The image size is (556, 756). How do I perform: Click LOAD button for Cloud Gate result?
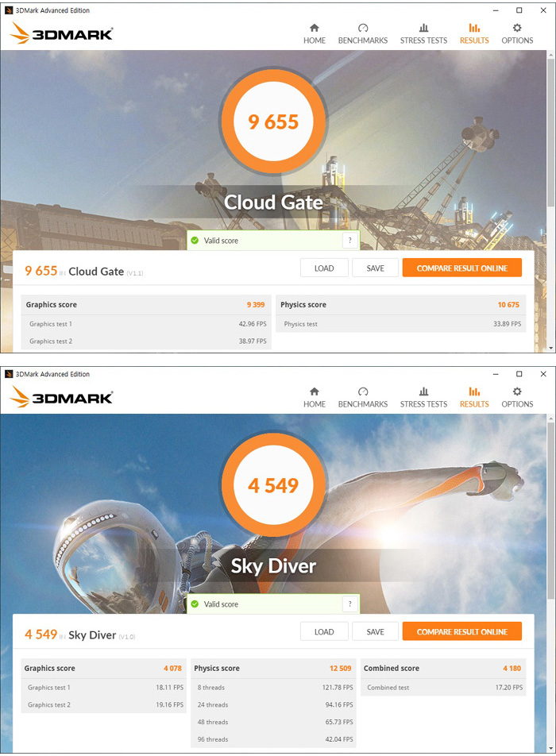tap(324, 268)
